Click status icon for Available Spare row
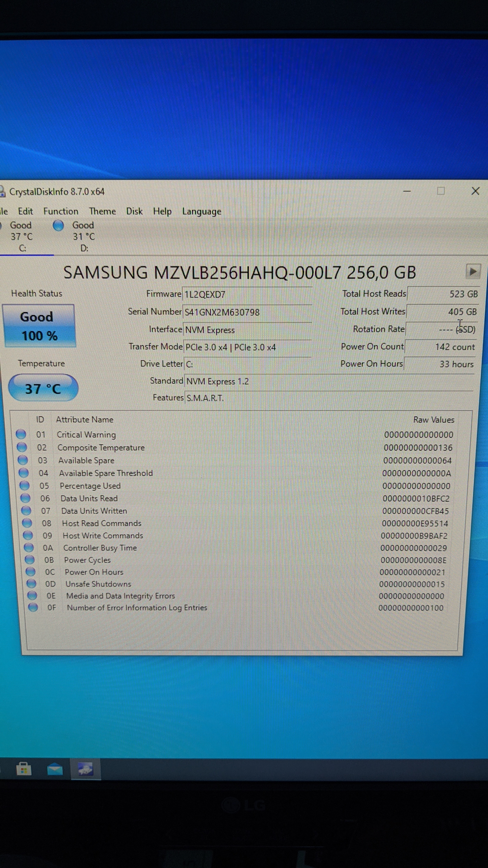 [x=23, y=460]
